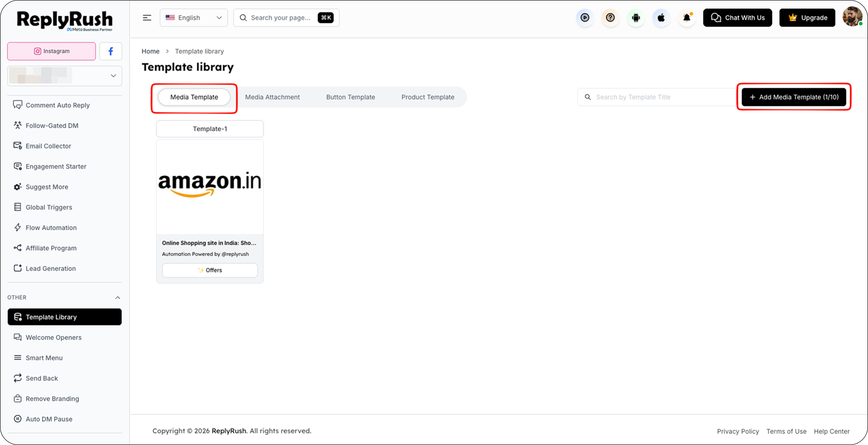Click the Upgrade button
Viewport: 868px width, 445px height.
tap(807, 18)
